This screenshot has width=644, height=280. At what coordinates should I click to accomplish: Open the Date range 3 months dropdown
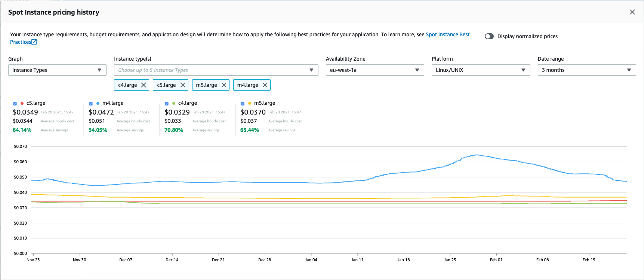(x=586, y=70)
